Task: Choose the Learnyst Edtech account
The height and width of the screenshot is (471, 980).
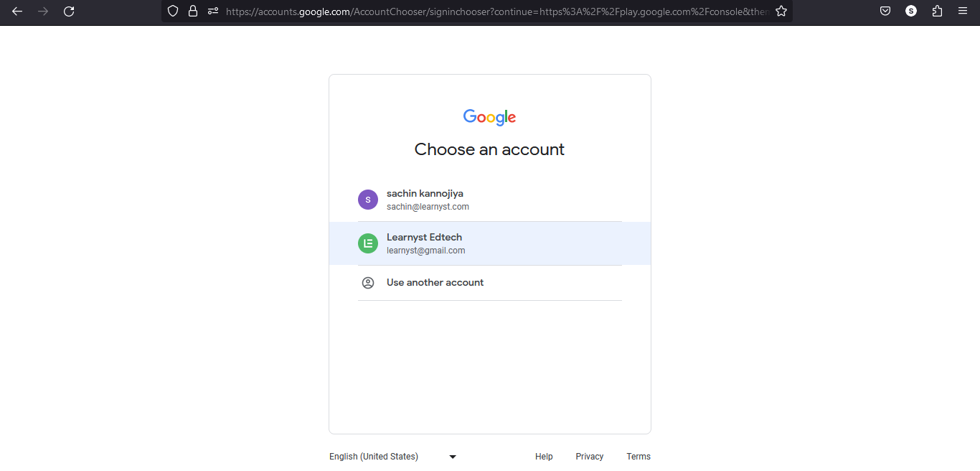Action: click(490, 243)
